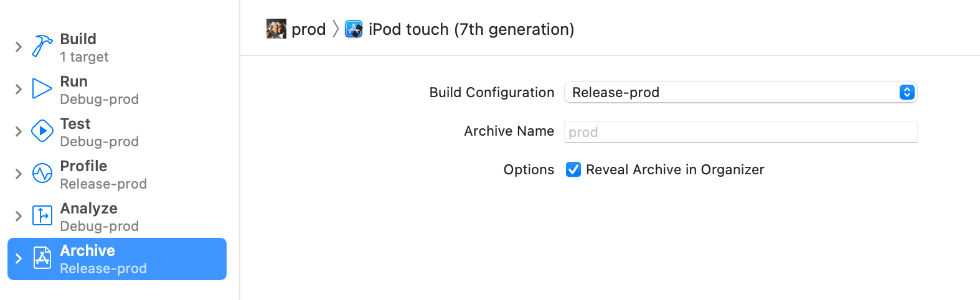Click the Analyze branch icon

pos(42,215)
